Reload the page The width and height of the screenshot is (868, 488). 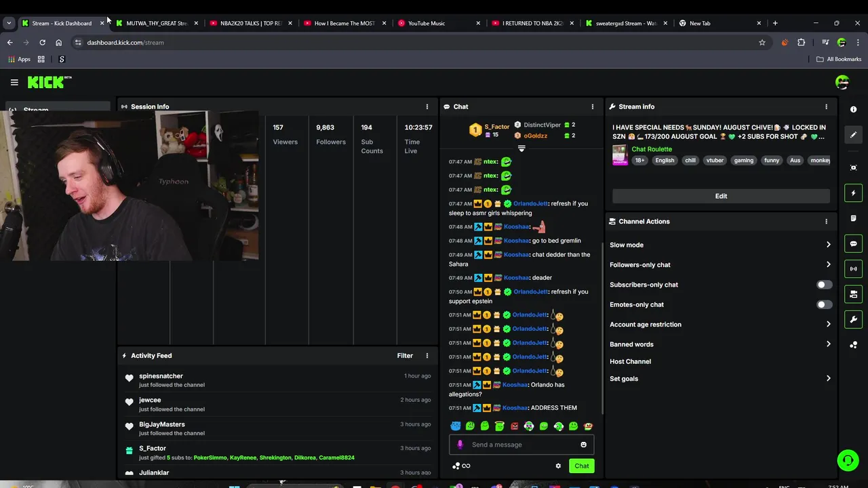pos(42,42)
